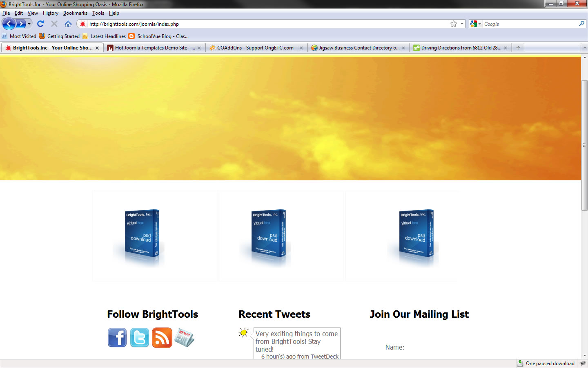Screen dimensions: 588x368
Task: Open the Tools menu
Action: [98, 13]
